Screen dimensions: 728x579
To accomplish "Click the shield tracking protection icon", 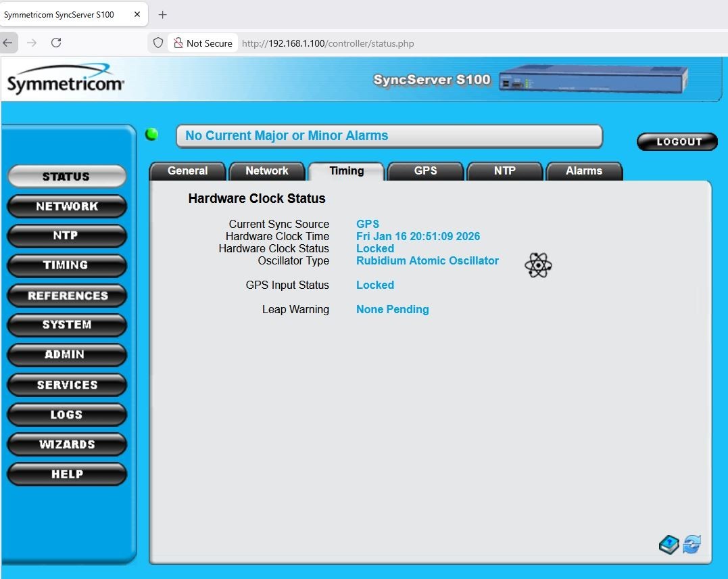I will pyautogui.click(x=158, y=43).
